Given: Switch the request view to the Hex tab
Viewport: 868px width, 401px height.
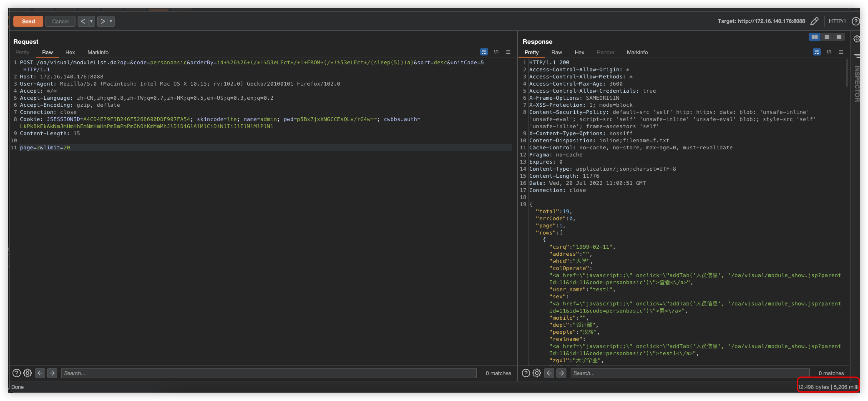Looking at the screenshot, I should [70, 52].
